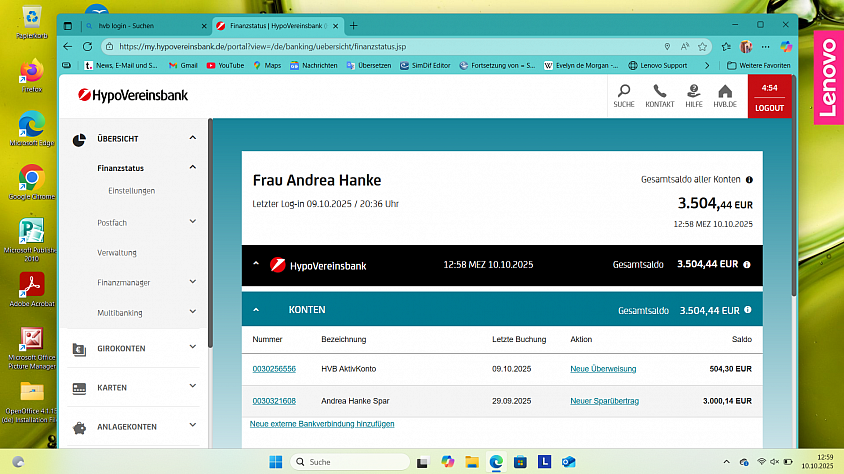Open the YouTube bookmark
844x474 pixels.
click(x=225, y=66)
